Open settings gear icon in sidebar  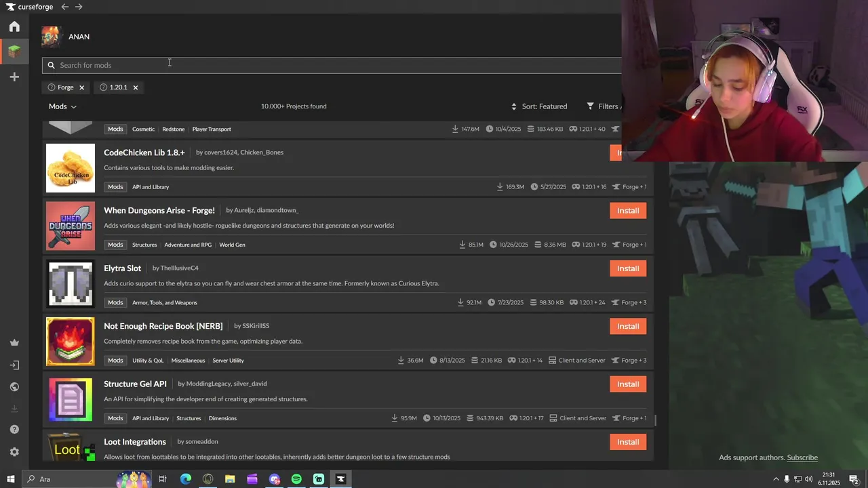14,452
